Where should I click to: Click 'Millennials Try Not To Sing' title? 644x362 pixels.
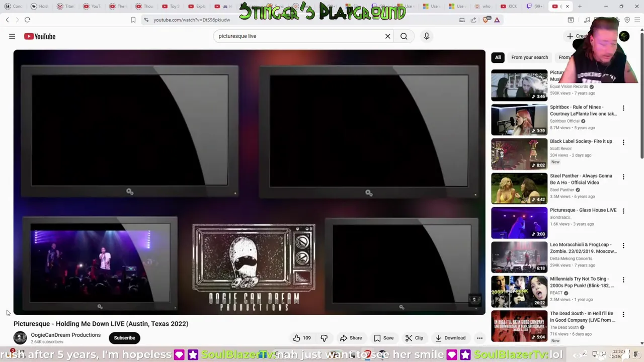[x=582, y=282]
